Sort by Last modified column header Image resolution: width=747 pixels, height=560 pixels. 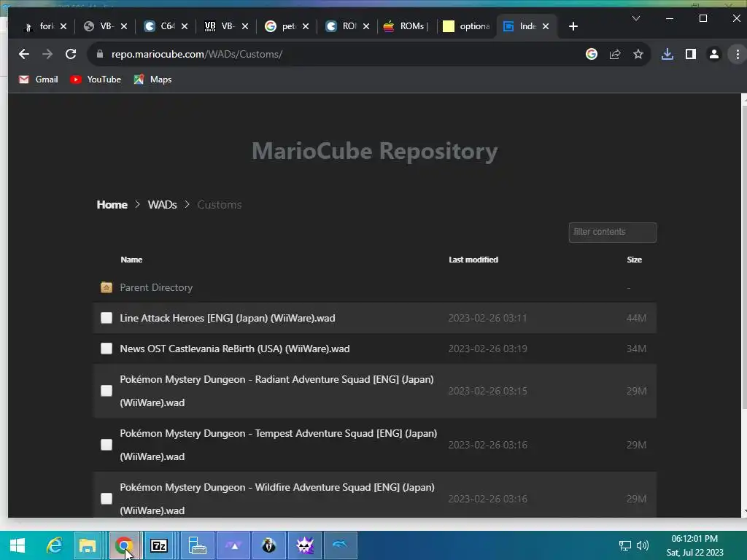[473, 260]
